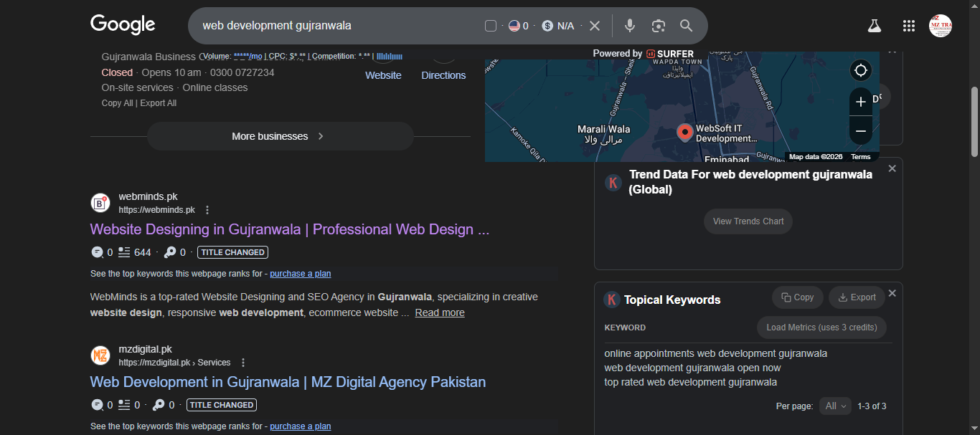Click the blue trend bars mini chart
980x435 pixels.
[390, 56]
